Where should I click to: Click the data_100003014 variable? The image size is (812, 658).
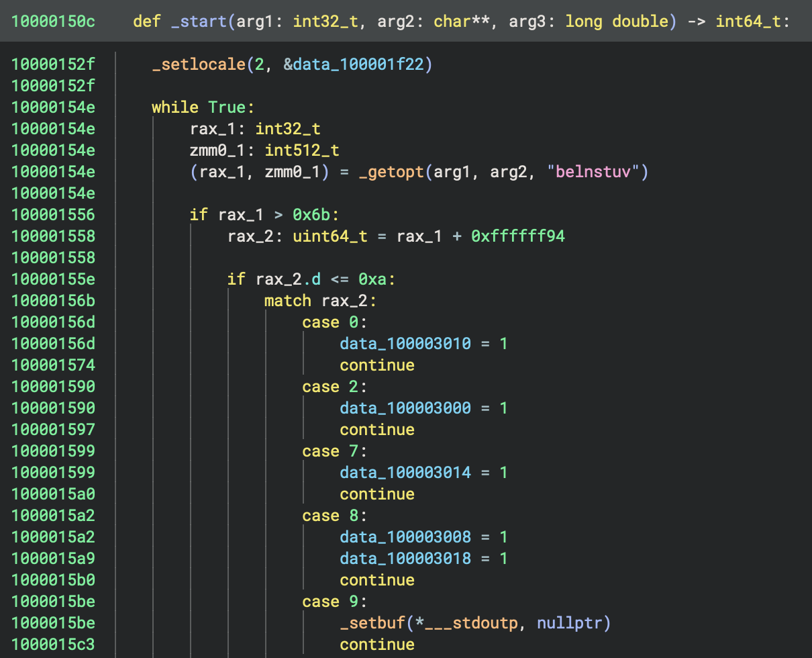click(x=405, y=473)
